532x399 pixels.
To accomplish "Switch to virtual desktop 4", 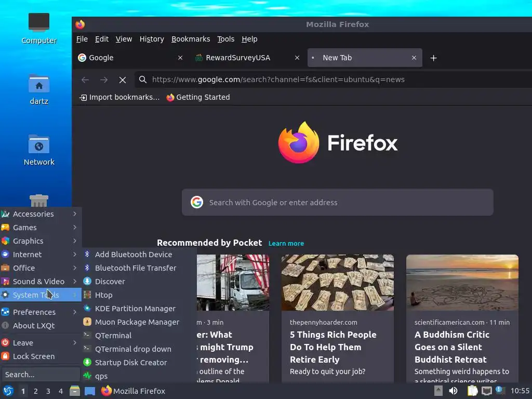I will click(60, 391).
